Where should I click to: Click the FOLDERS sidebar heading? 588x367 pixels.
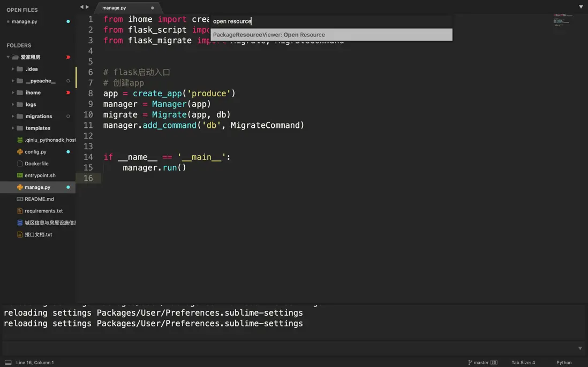click(x=19, y=45)
